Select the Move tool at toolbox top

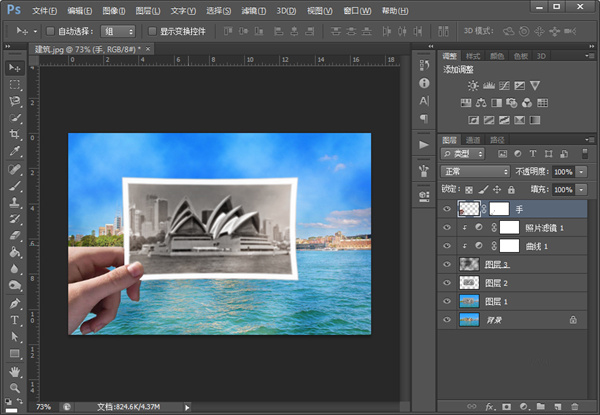(x=15, y=67)
